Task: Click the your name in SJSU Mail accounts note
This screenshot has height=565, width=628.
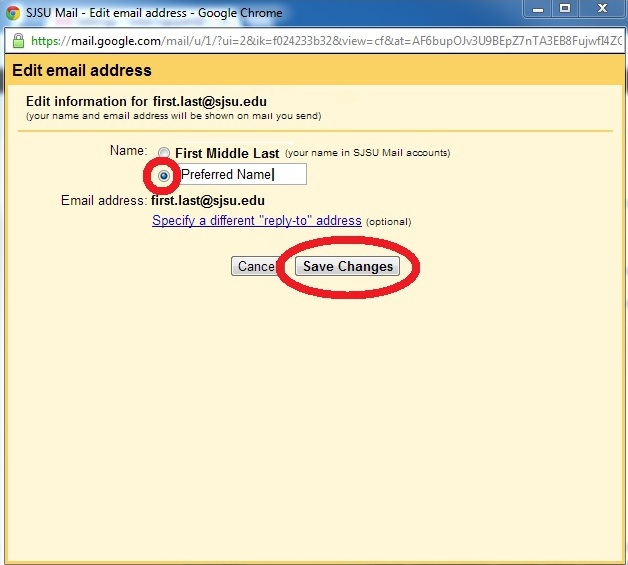Action: 368,153
